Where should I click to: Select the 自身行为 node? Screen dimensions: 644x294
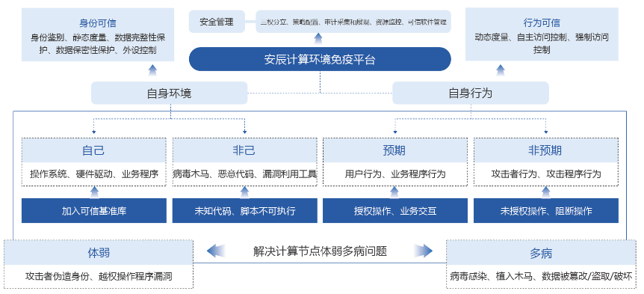[x=471, y=93]
